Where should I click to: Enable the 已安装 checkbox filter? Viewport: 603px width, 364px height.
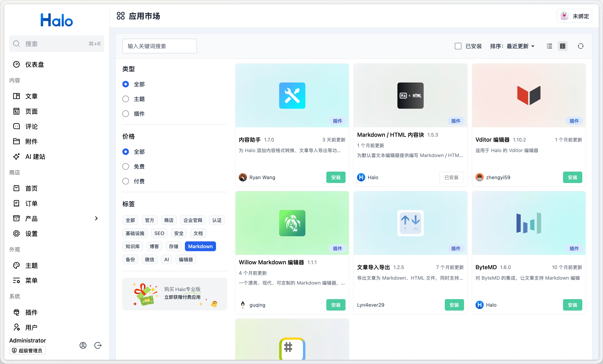[458, 46]
